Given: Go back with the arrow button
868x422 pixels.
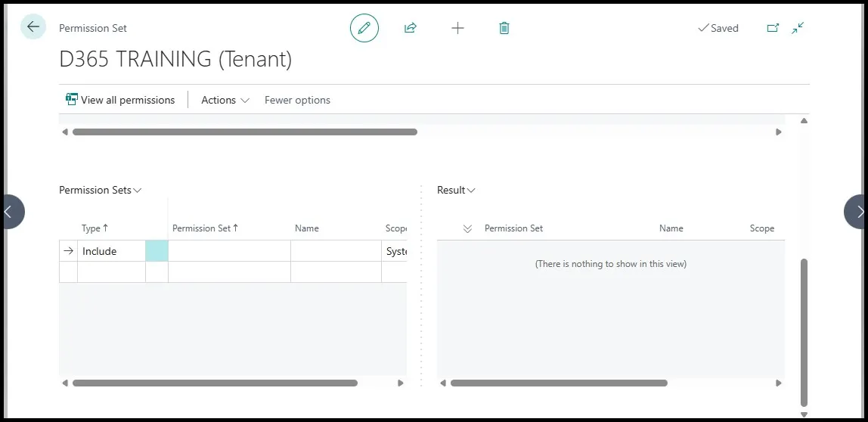Looking at the screenshot, I should [33, 26].
